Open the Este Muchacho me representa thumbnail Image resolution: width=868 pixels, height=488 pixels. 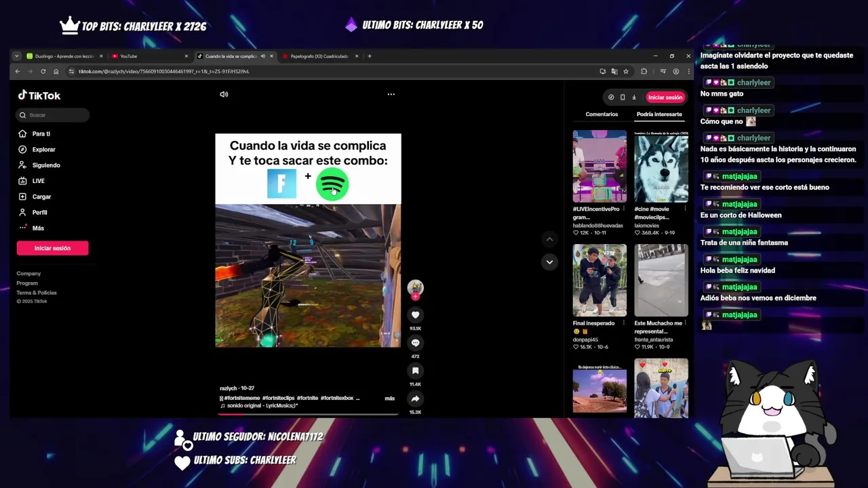(x=661, y=280)
